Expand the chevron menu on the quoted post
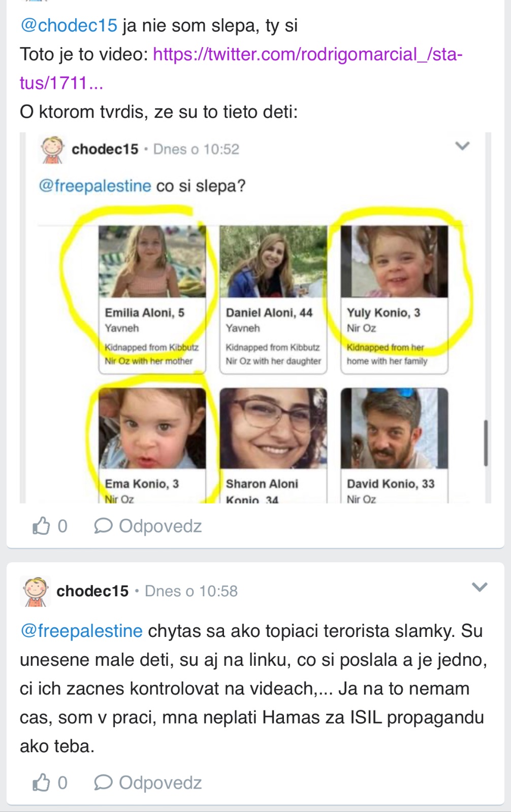The height and width of the screenshot is (812, 511). click(x=462, y=146)
